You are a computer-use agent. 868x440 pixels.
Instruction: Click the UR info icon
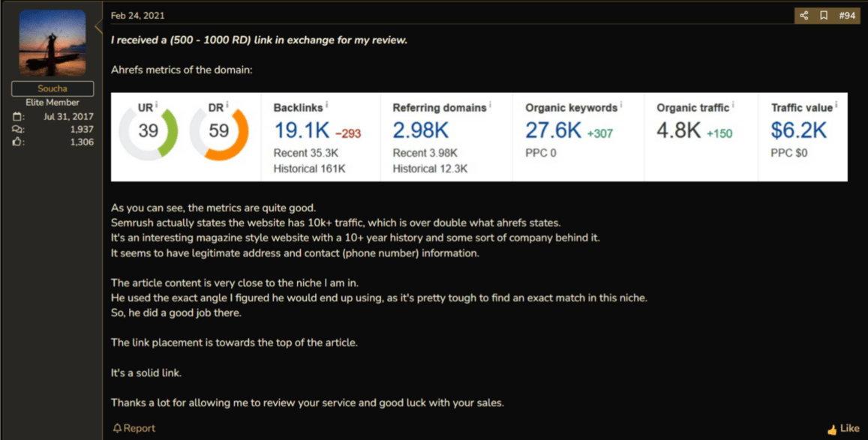point(157,104)
